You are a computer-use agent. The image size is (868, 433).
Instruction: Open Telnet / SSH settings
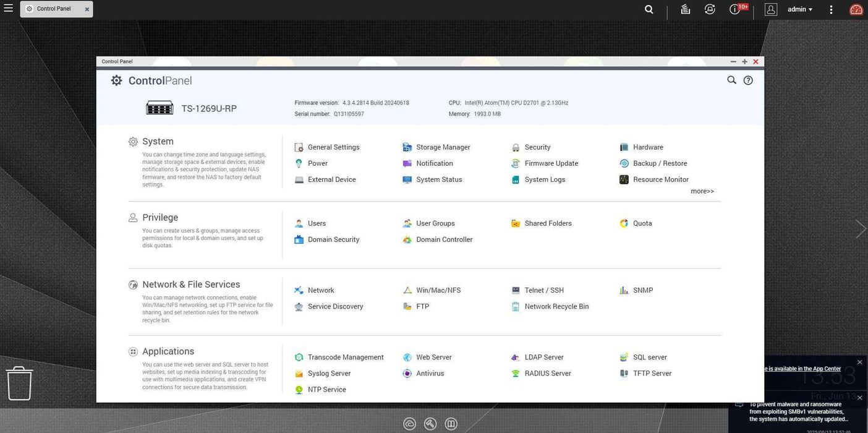(x=537, y=290)
